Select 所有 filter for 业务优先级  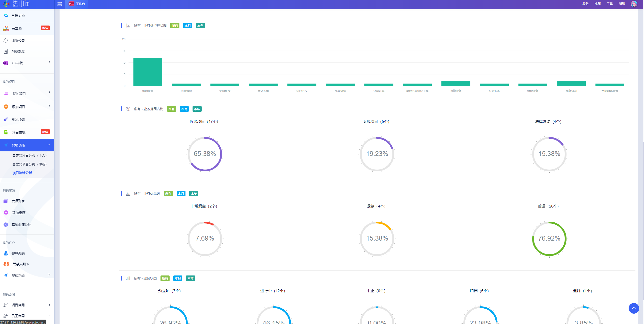click(168, 194)
